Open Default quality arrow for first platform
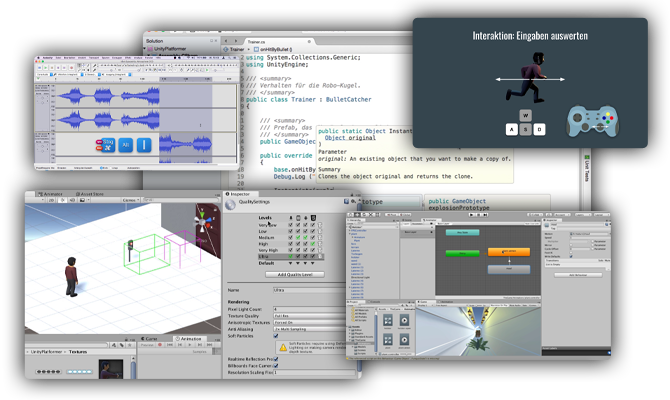670x400 pixels. point(291,263)
